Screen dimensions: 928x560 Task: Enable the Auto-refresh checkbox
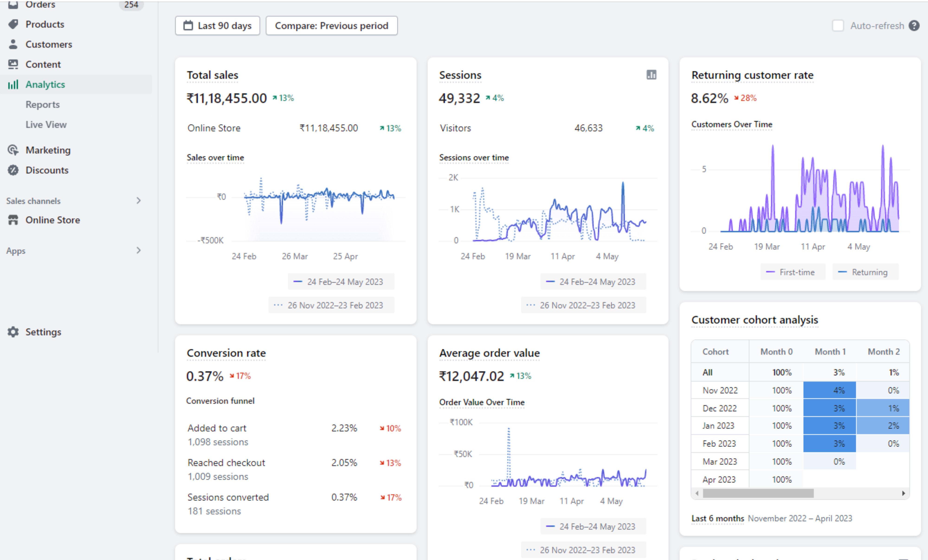[x=838, y=25]
